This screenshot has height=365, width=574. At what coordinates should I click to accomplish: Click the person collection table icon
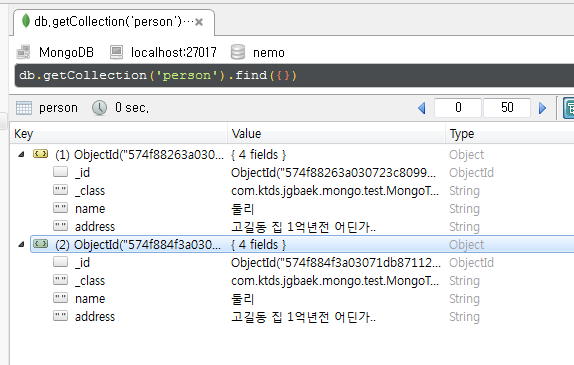pos(24,108)
